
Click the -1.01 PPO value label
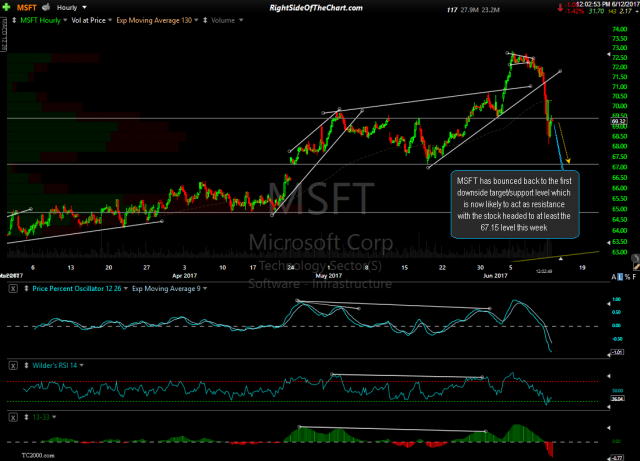click(617, 352)
